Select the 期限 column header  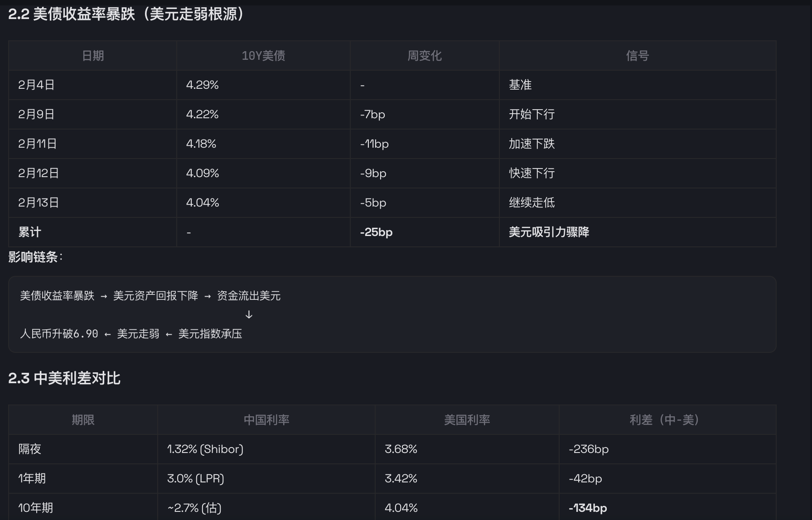[83, 420]
